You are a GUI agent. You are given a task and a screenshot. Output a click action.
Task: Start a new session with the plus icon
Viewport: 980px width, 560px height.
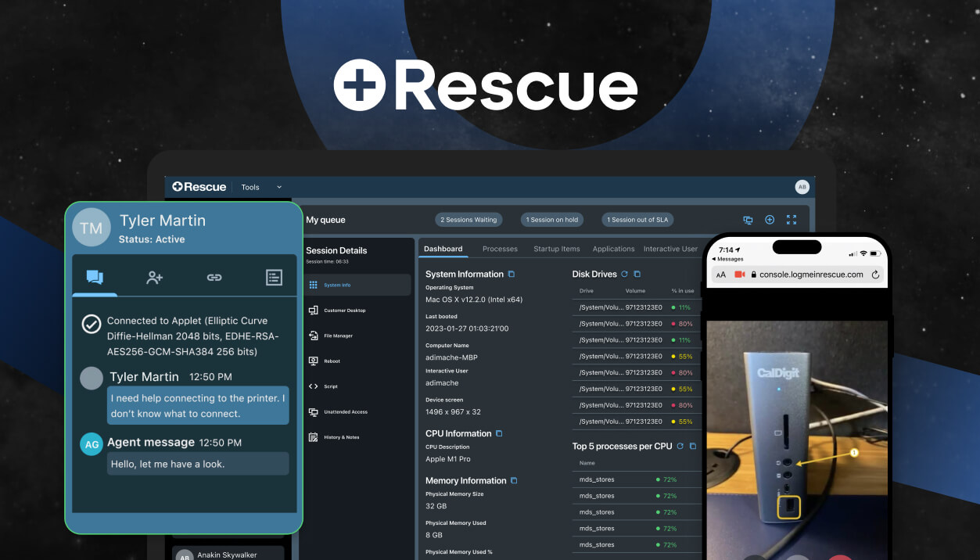pyautogui.click(x=770, y=220)
